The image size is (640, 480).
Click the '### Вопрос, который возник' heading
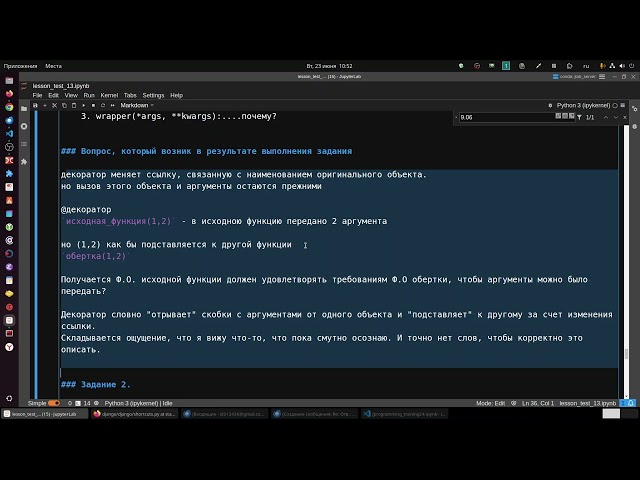206,151
